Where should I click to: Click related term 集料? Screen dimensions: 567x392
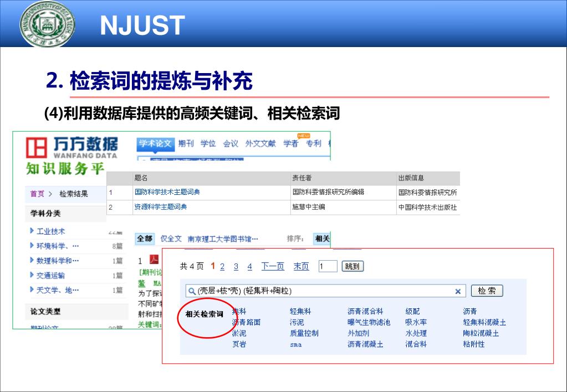coord(239,311)
